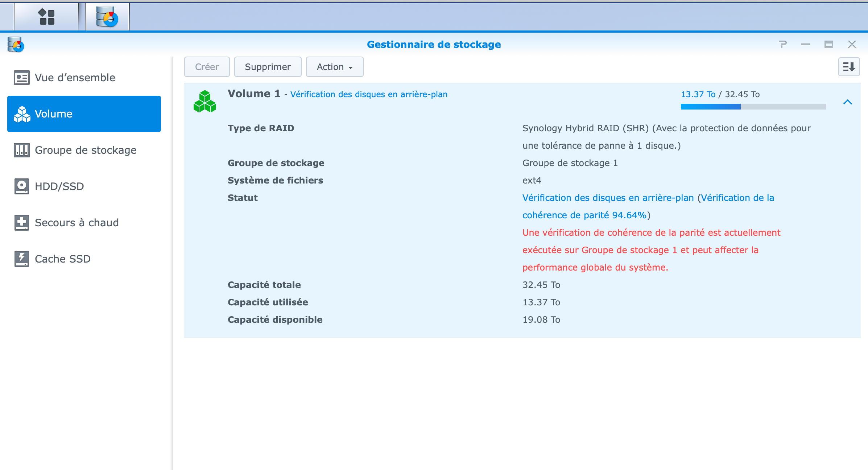Click the Storage Manager window logo icon
The image size is (868, 470).
16,45
